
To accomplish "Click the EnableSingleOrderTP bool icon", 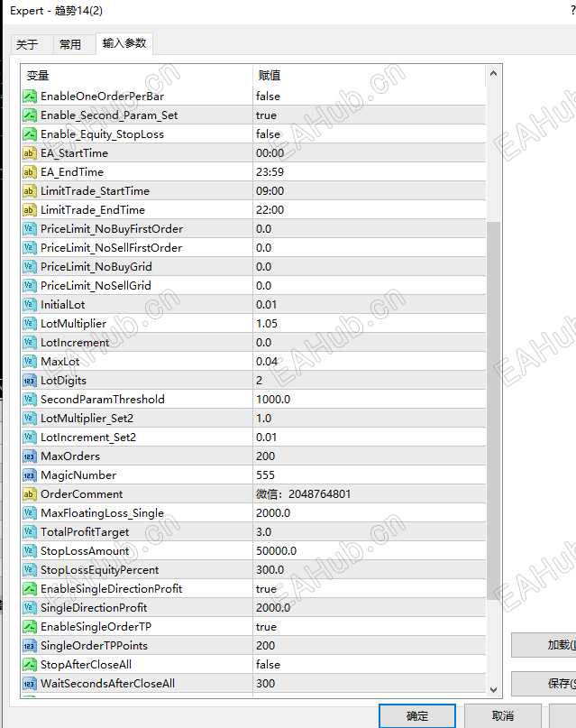I will click(29, 627).
